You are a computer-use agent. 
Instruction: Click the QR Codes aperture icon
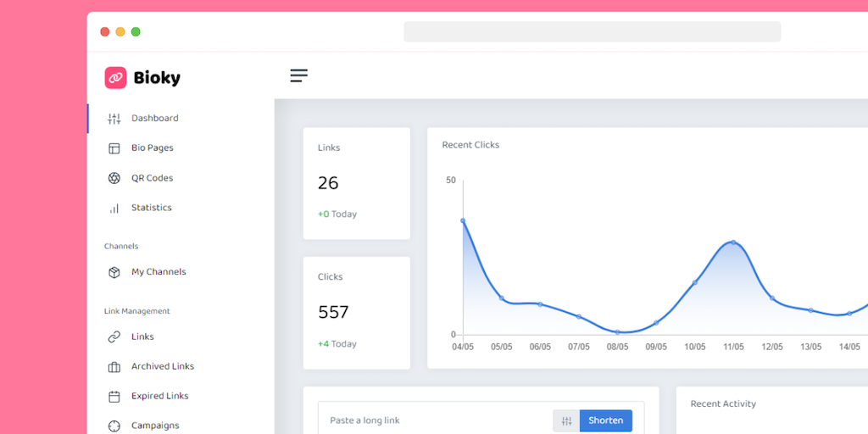[114, 178]
